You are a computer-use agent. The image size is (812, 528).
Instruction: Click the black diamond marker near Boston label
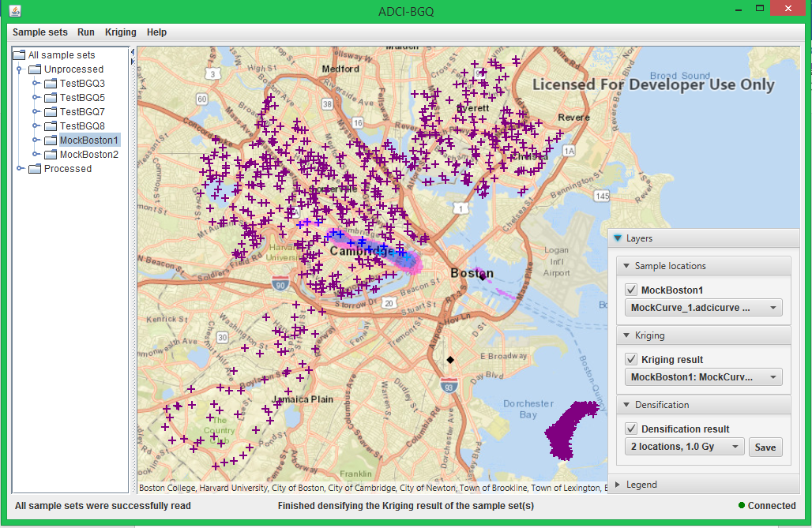pyautogui.click(x=483, y=277)
